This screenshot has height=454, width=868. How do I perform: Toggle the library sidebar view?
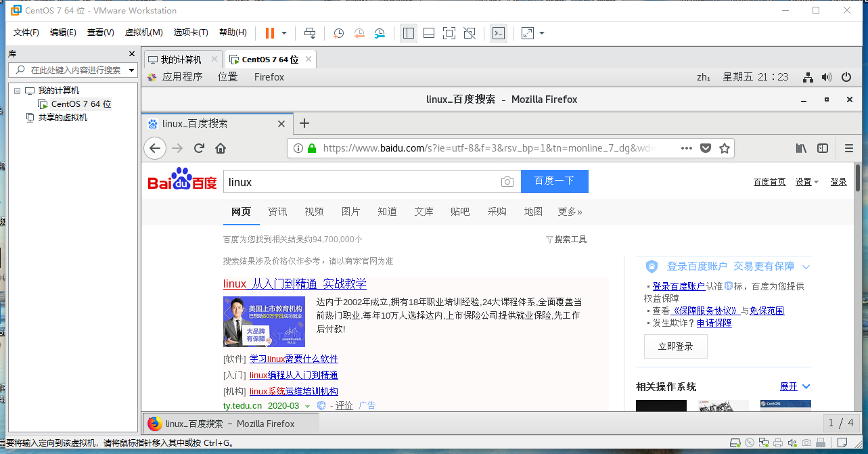coord(408,33)
